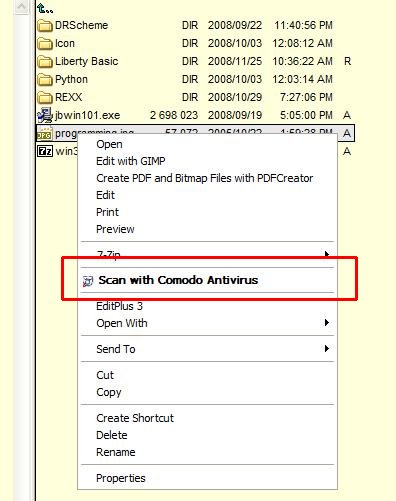
Task: Expand the Send To submenu arrow
Action: click(x=327, y=349)
